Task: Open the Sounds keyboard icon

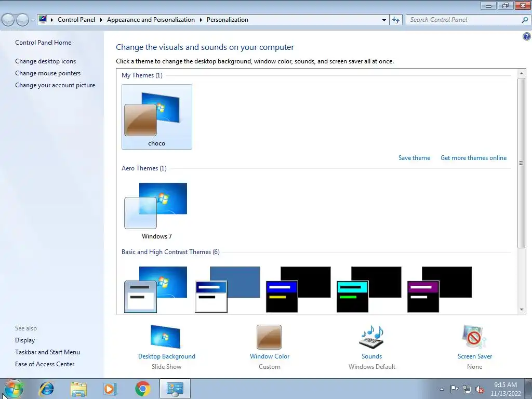Action: point(371,337)
